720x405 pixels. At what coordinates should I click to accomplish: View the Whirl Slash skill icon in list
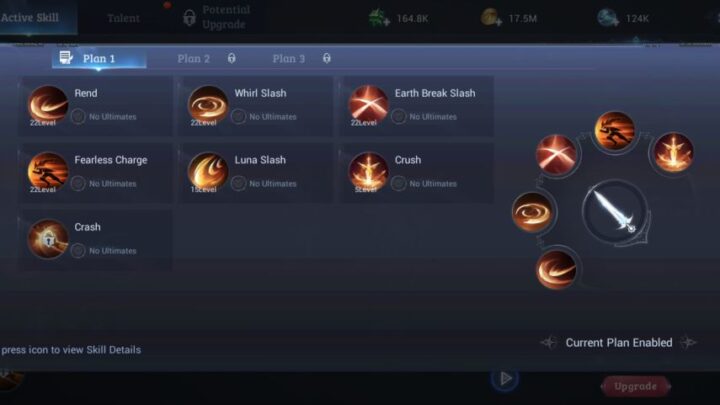pyautogui.click(x=208, y=105)
